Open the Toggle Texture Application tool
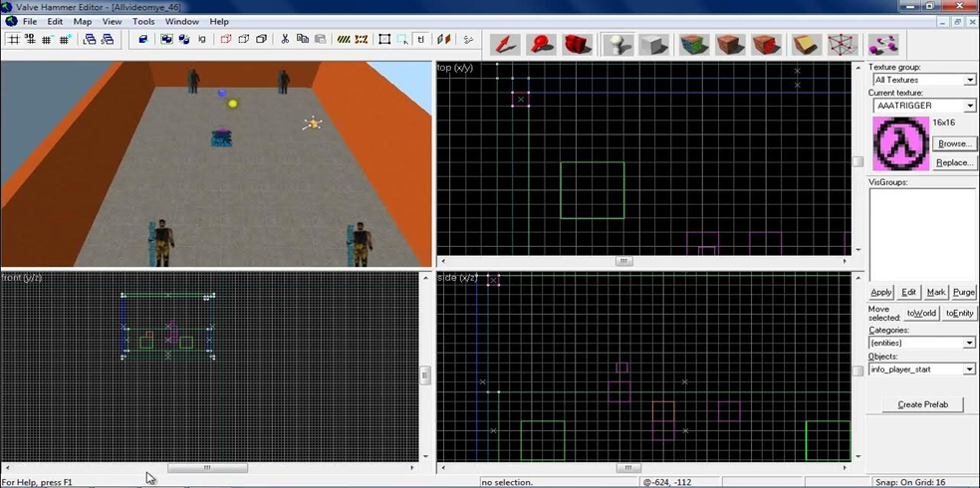The height and width of the screenshot is (488, 980). (x=693, y=44)
